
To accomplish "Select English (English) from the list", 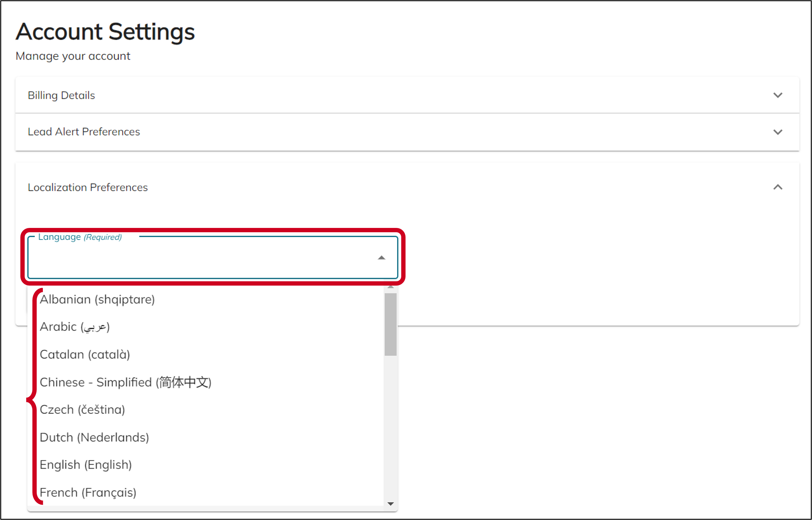I will (x=86, y=465).
